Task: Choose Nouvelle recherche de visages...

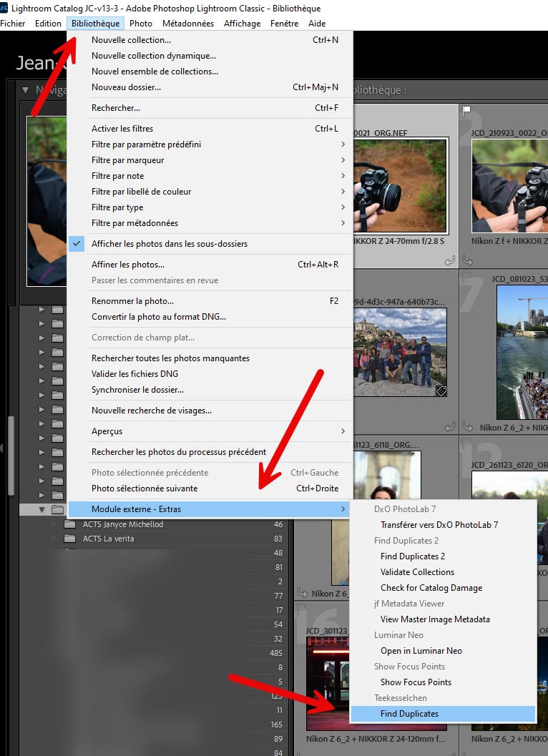Action: coord(210,411)
